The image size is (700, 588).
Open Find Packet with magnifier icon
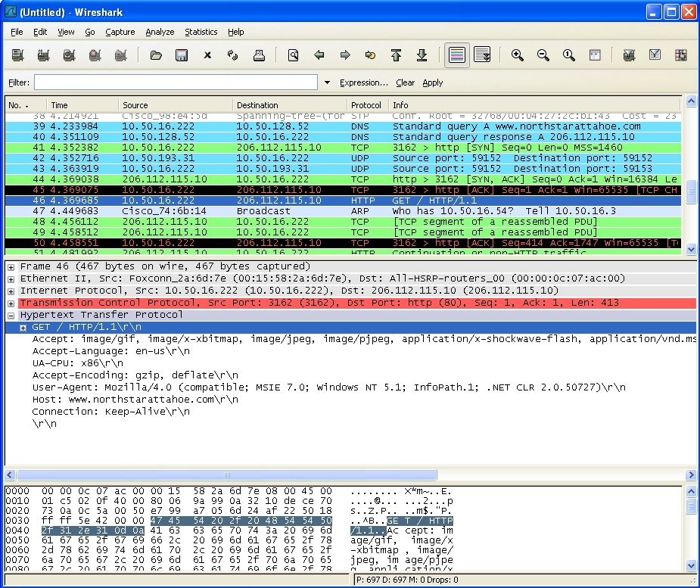(x=293, y=55)
